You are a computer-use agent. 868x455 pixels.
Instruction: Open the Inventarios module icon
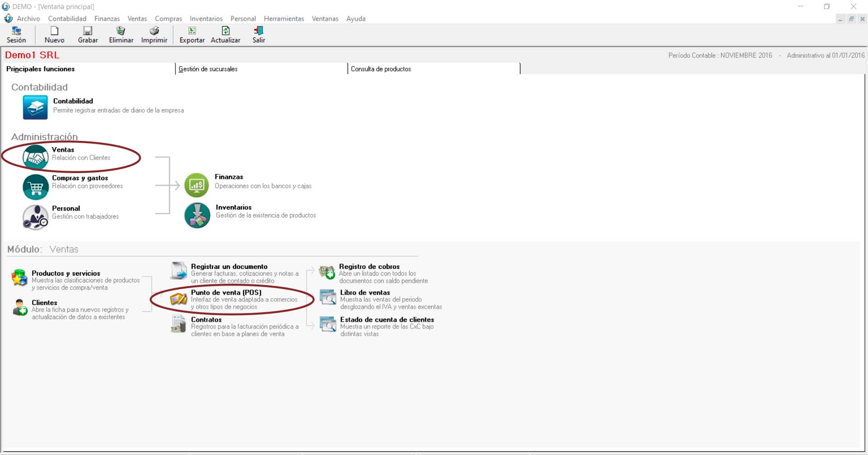click(197, 216)
